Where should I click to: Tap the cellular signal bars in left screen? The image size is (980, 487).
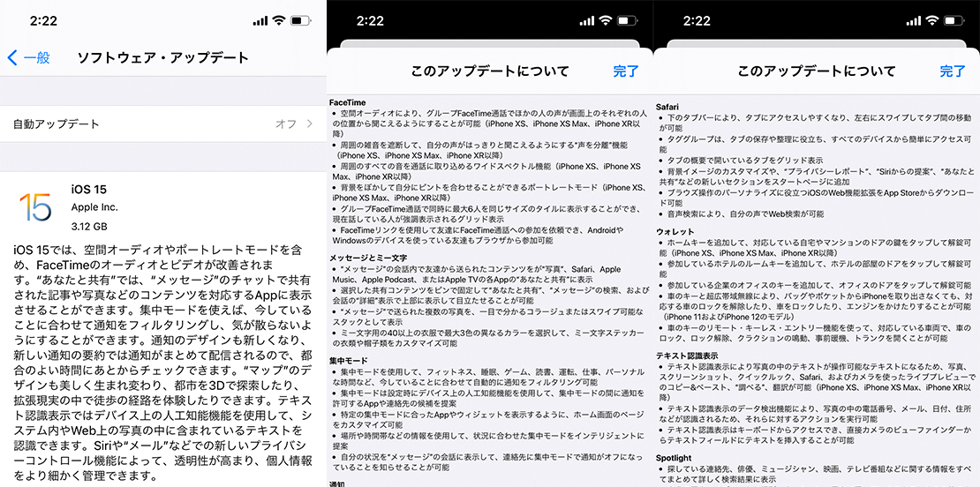260,21
